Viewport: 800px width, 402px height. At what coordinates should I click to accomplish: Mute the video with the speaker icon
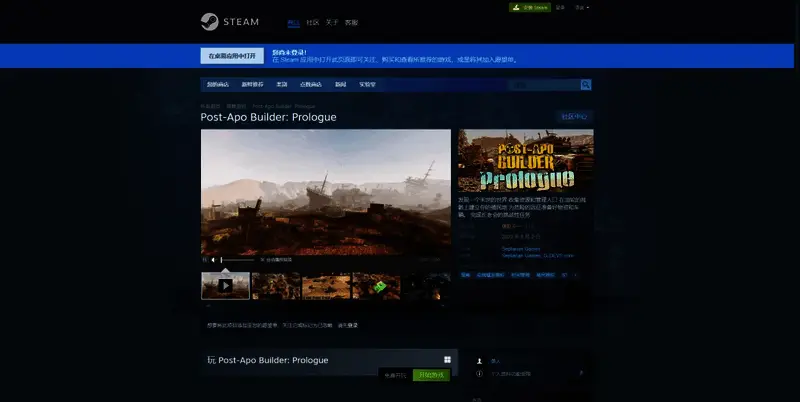tap(214, 260)
